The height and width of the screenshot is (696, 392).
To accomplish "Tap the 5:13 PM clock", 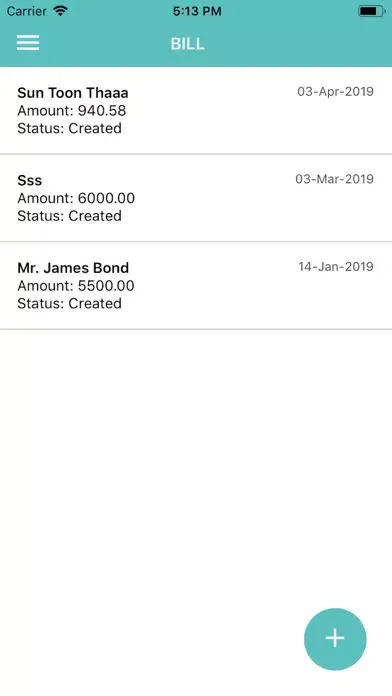I will click(x=197, y=11).
